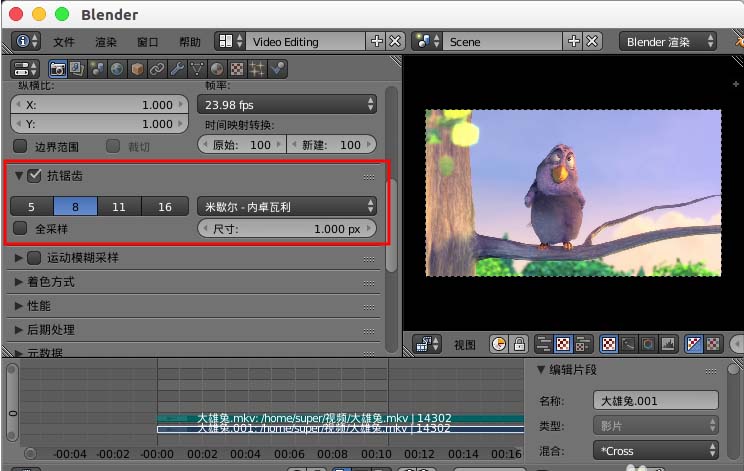Select Histogram display mode
The image size is (744, 471).
pos(668,344)
